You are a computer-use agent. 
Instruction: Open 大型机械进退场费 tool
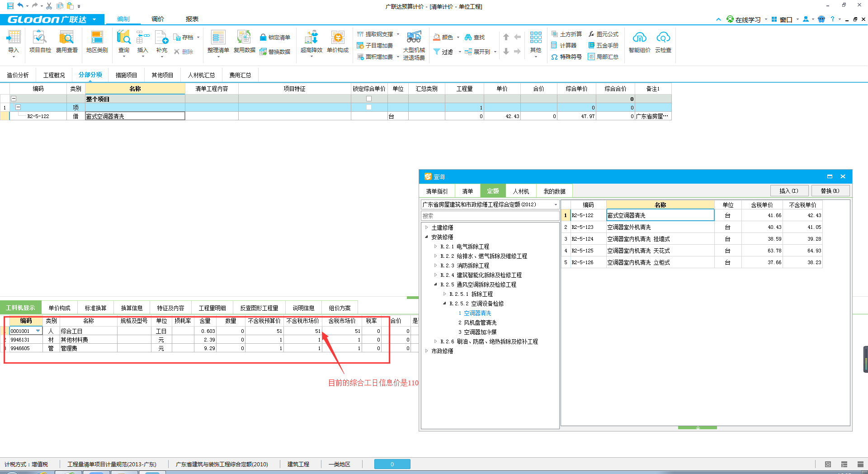[x=414, y=45]
